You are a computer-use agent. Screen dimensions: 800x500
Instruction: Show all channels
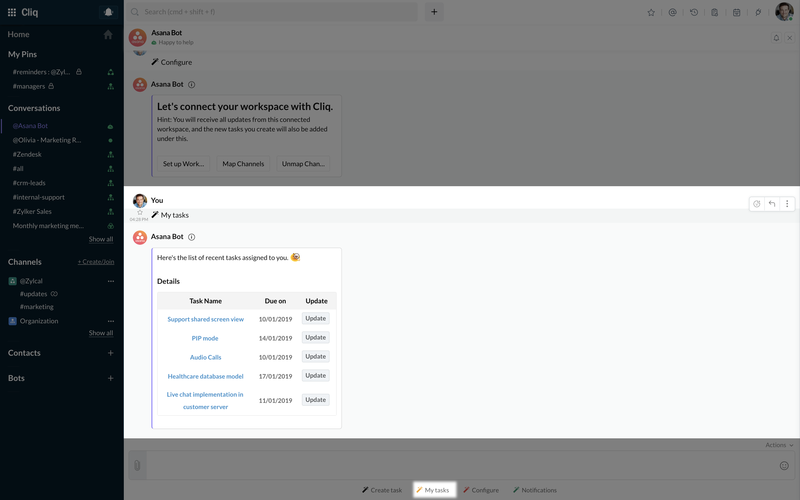[x=101, y=333]
